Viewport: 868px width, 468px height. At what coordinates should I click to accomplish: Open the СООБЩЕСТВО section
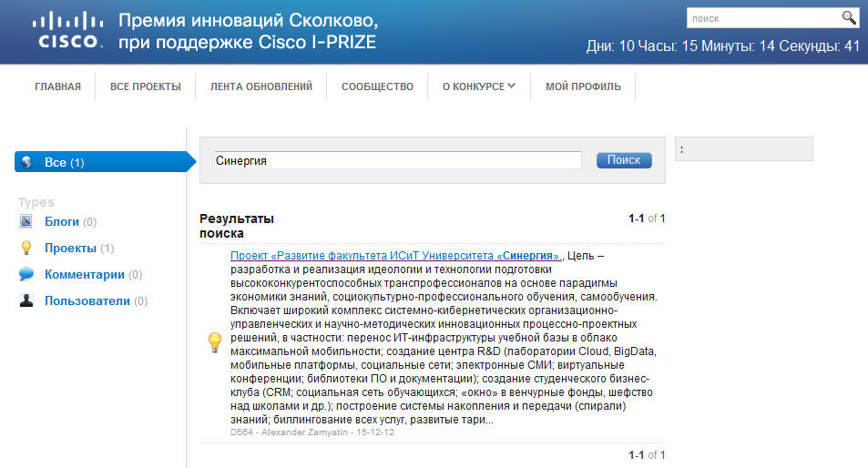pyautogui.click(x=378, y=86)
